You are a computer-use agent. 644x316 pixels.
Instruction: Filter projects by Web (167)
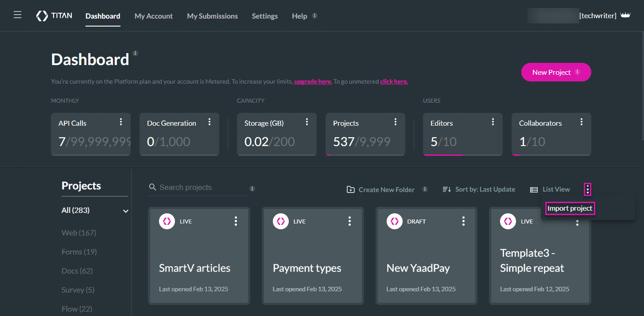click(x=79, y=233)
